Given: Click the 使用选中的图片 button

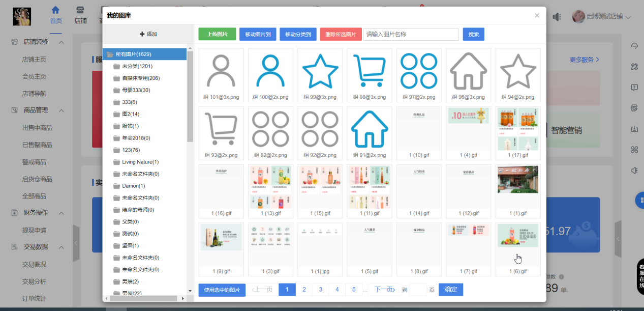Looking at the screenshot, I should click(222, 290).
